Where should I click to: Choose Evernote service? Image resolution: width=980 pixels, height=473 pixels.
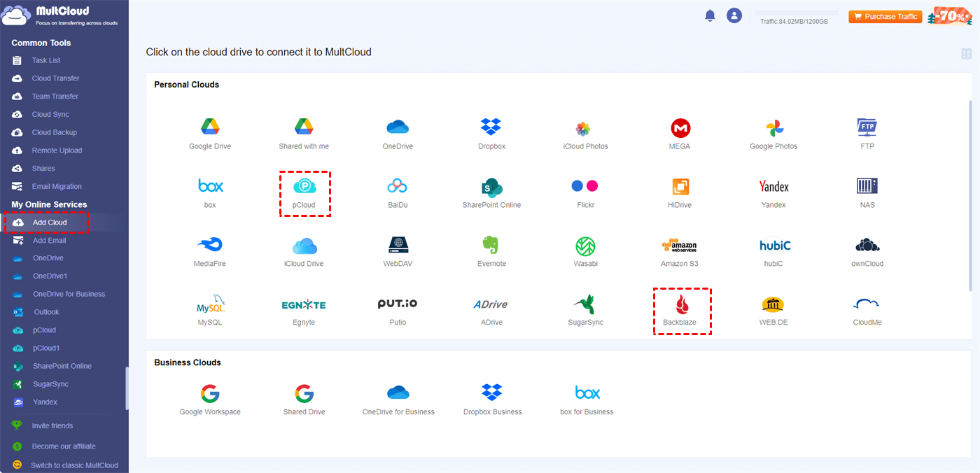pos(491,251)
